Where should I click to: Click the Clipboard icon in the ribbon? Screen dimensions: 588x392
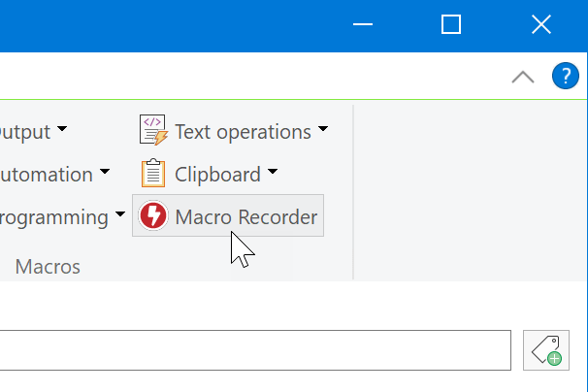pos(153,174)
